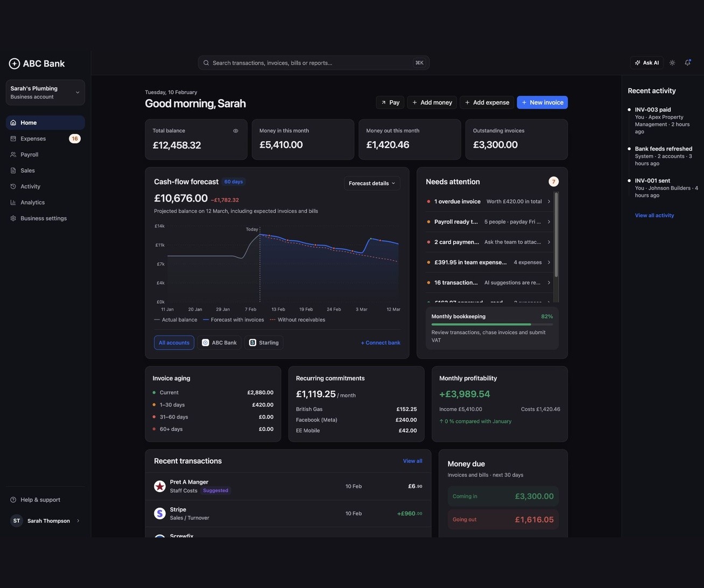Click British Gas commitment row
Image resolution: width=704 pixels, height=588 pixels.
[356, 409]
